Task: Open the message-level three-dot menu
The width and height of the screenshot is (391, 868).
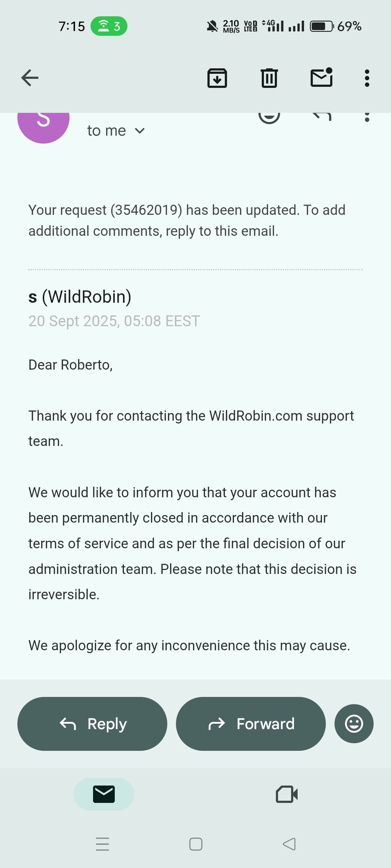Action: [x=367, y=117]
